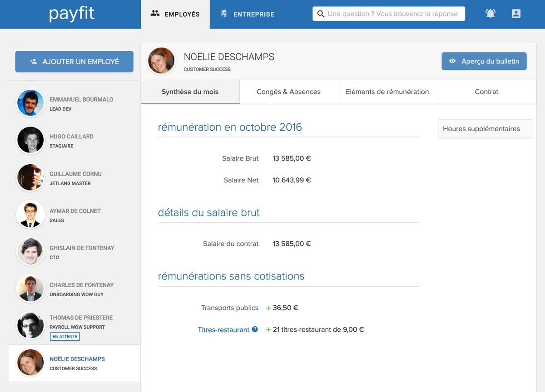Switch to the Congés & Absences tab
This screenshot has width=545, height=392.
click(x=289, y=92)
